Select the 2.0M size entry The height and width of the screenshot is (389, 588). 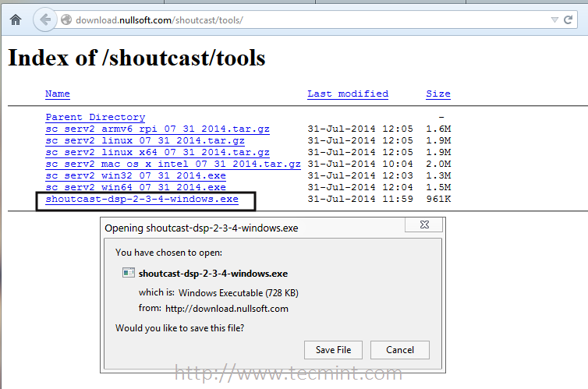(x=438, y=164)
